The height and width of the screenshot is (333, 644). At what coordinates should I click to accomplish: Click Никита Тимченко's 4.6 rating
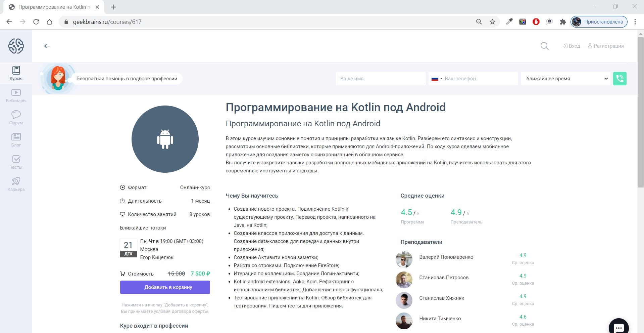[x=523, y=317]
